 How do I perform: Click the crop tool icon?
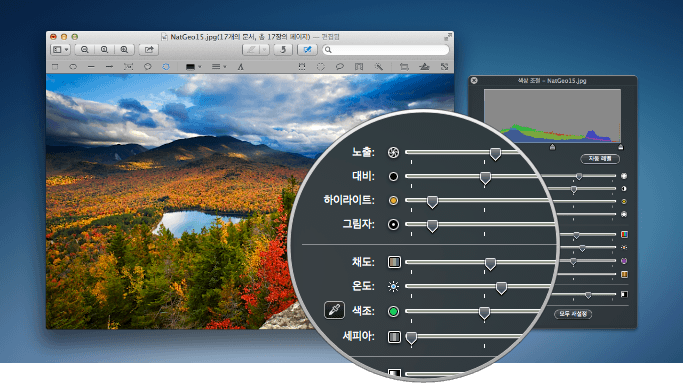[x=404, y=67]
